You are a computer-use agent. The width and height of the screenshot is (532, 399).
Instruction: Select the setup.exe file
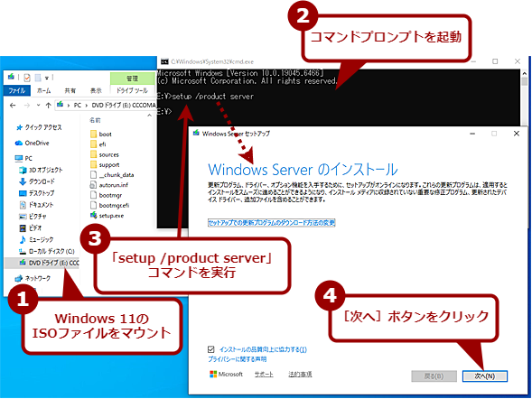[107, 216]
